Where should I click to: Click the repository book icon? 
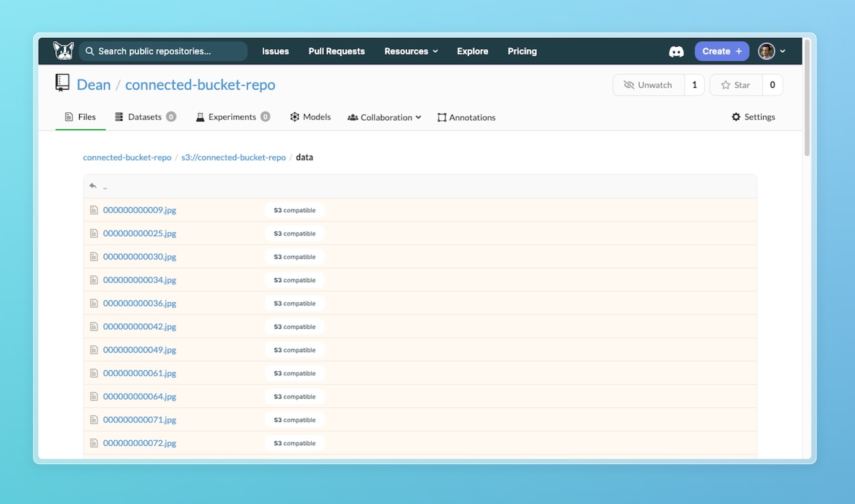(x=63, y=83)
